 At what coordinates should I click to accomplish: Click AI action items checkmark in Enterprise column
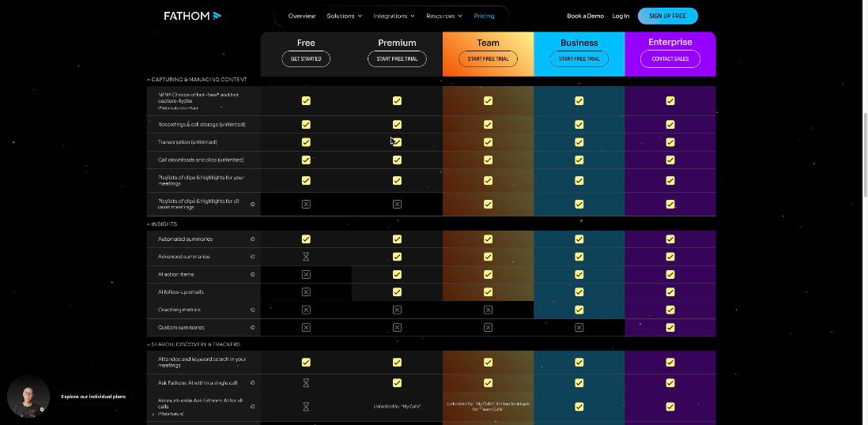tap(670, 274)
